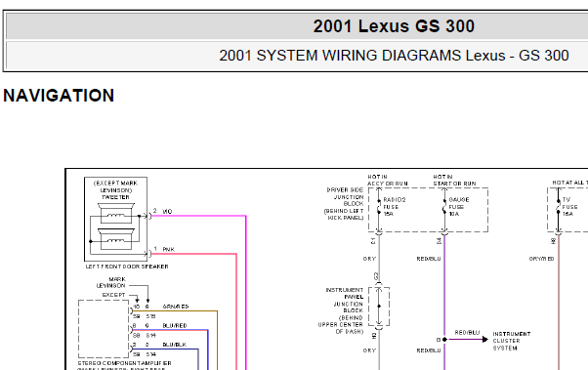Click the small instrument panel junction block box
The width and height of the screenshot is (588, 370).
click(379, 307)
